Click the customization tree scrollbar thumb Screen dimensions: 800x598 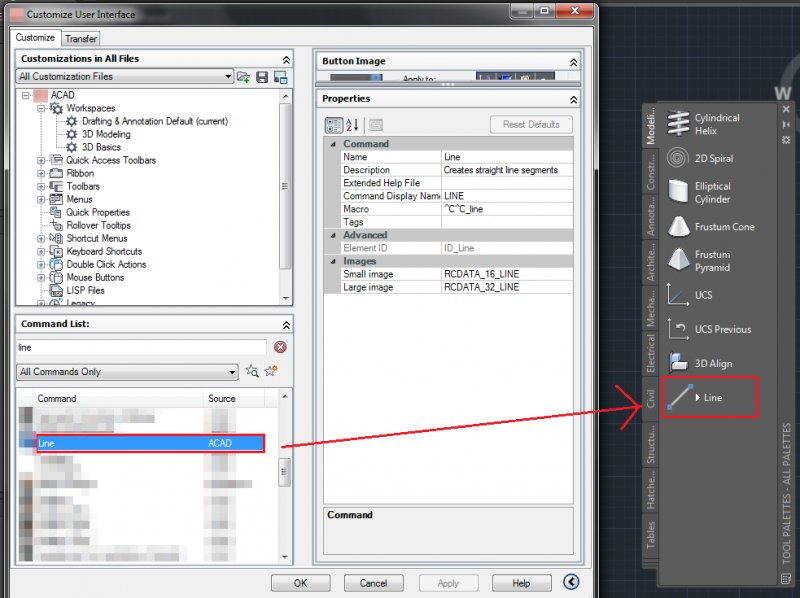coord(285,186)
